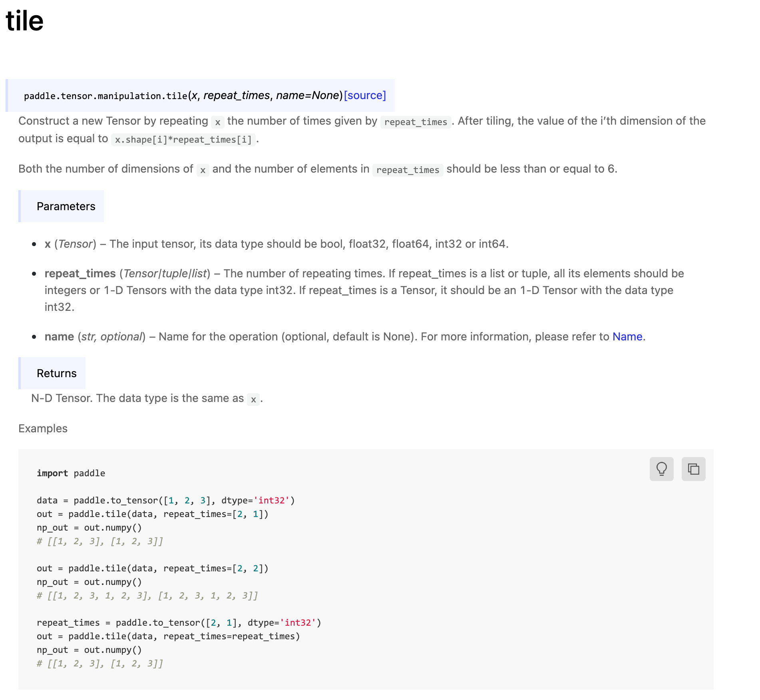Click the repeat_times parameter name in bold
The image size is (760, 700).
pos(80,273)
